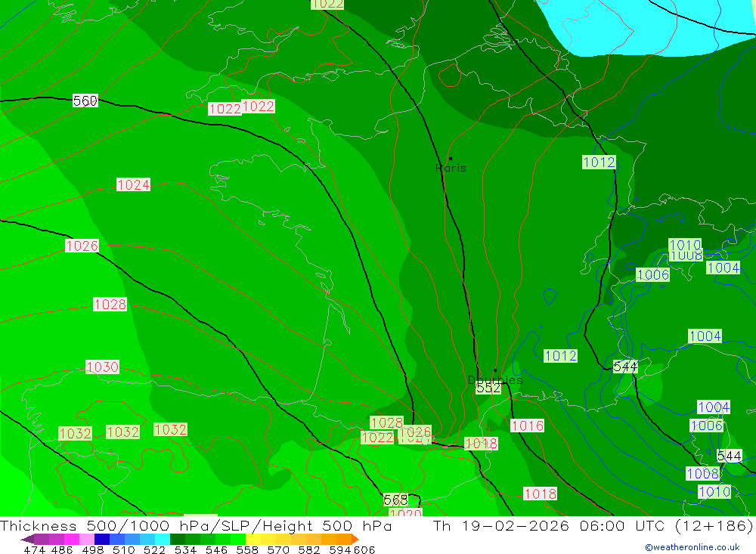Pick the cyan legend swatch above 522
756x554 pixels.
(163, 539)
